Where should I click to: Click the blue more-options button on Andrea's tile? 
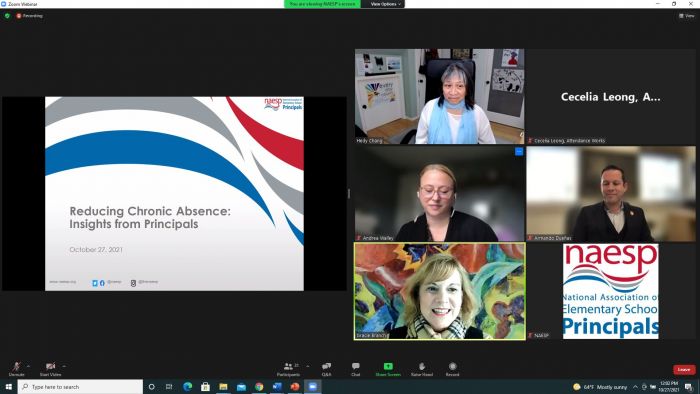519,152
